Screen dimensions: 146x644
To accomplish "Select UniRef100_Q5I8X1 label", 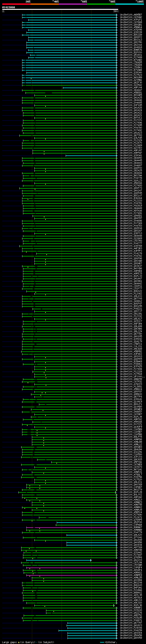I will point(131,55).
